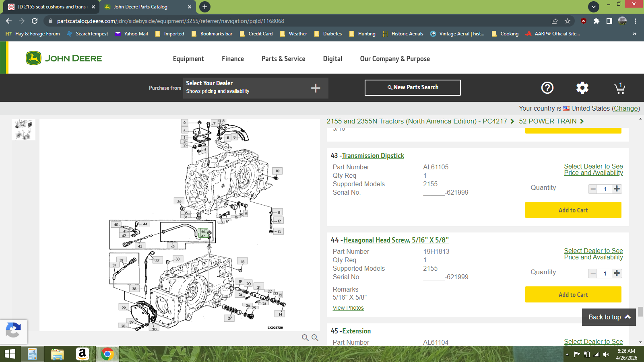The height and width of the screenshot is (362, 644).
Task: Show the hidden bookmarks overflow chevron
Action: coord(635,34)
